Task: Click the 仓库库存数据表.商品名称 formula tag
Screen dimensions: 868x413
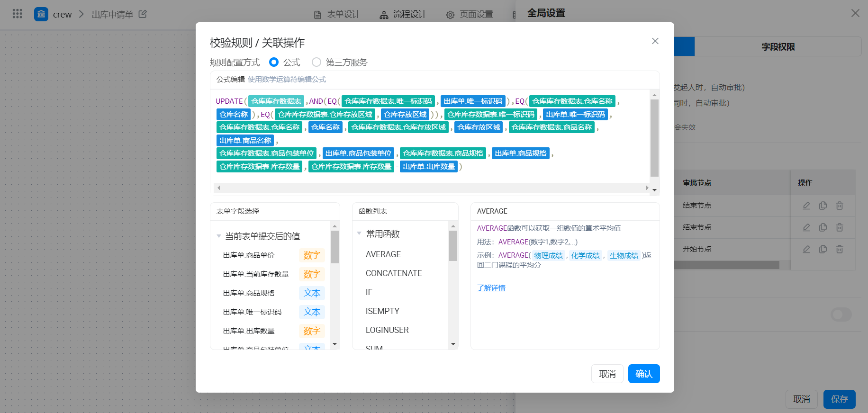Action: [552, 127]
